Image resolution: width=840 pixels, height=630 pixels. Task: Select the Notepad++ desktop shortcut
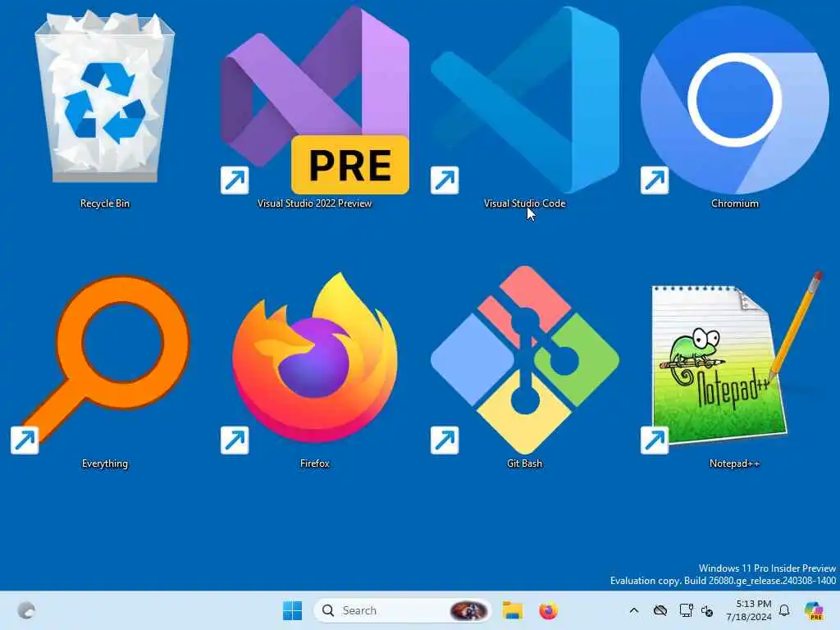coord(732,362)
